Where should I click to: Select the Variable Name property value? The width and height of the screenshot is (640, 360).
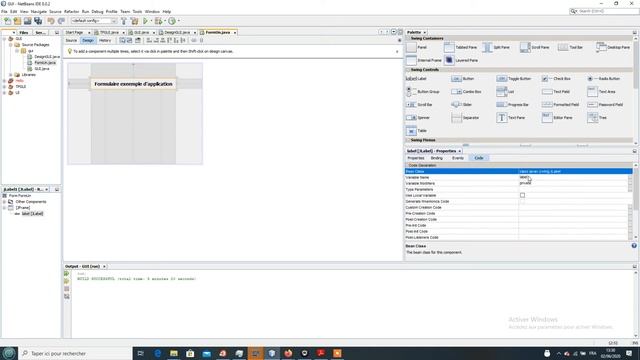[573, 178]
